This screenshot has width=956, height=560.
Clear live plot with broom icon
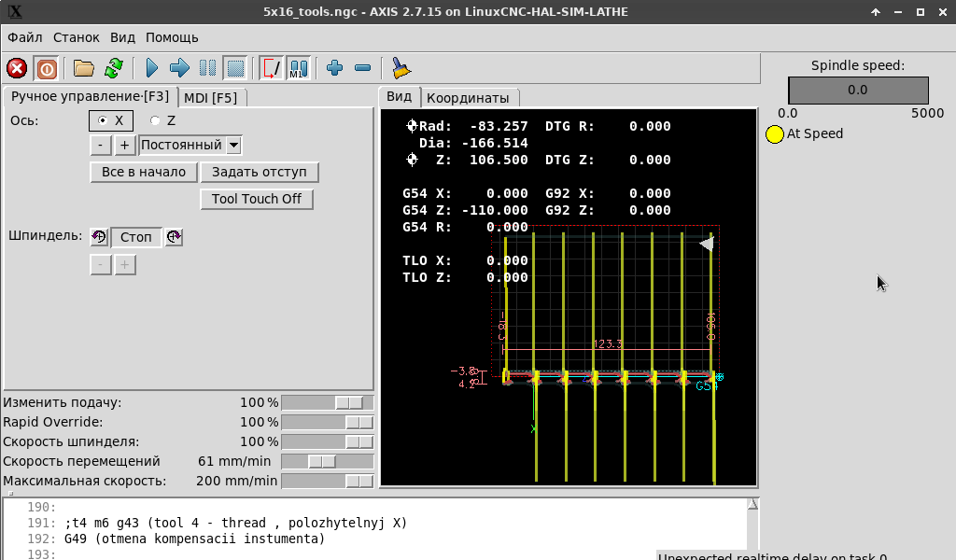pos(401,68)
